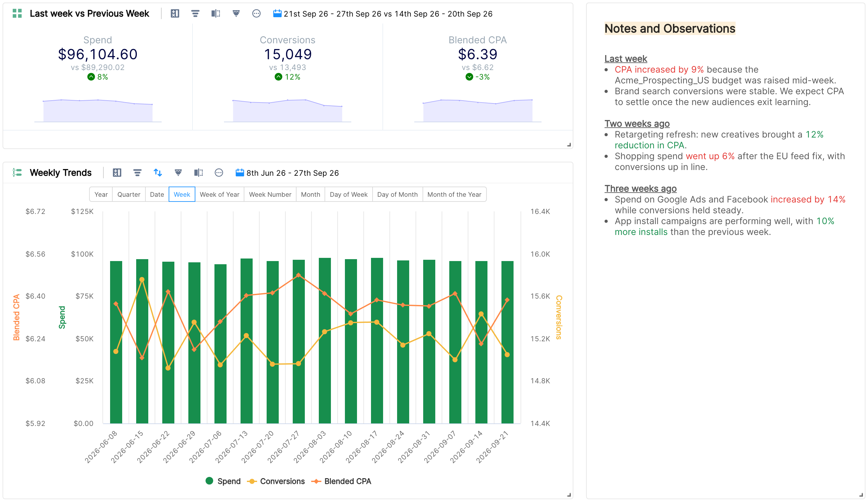The image size is (868, 503).
Task: Open filter icon in Last week widget toolbar
Action: click(195, 13)
